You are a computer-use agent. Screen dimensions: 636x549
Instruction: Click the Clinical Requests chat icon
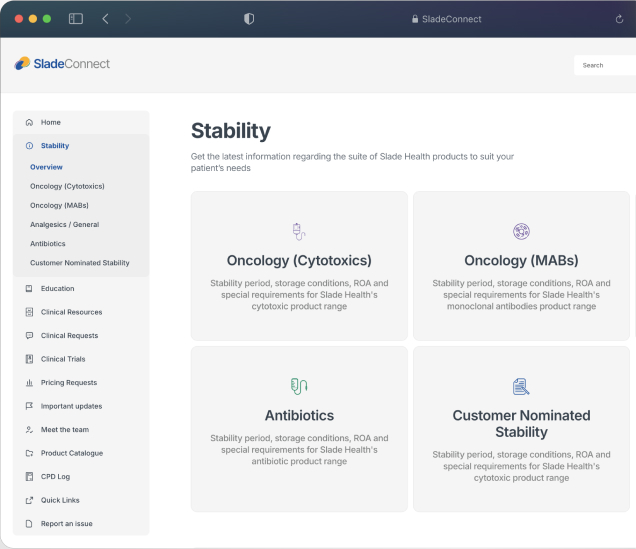pos(29,336)
